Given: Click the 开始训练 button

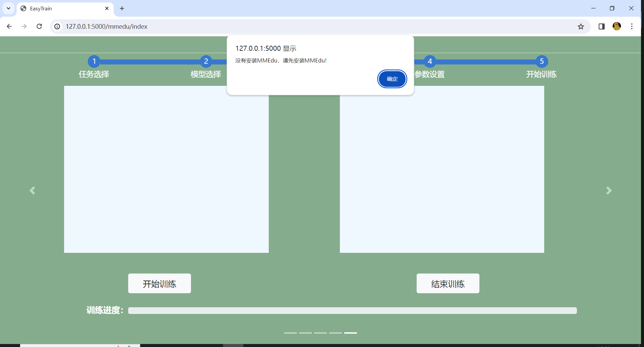Looking at the screenshot, I should point(160,284).
